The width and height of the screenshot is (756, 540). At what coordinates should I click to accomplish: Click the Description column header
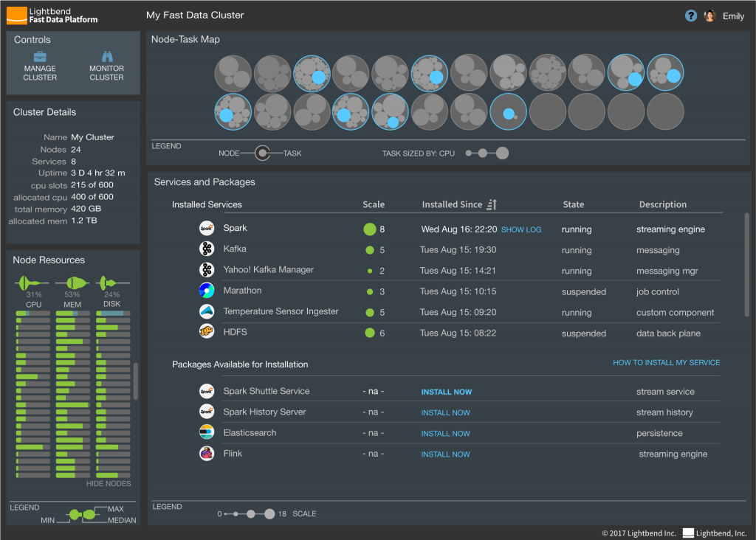663,204
